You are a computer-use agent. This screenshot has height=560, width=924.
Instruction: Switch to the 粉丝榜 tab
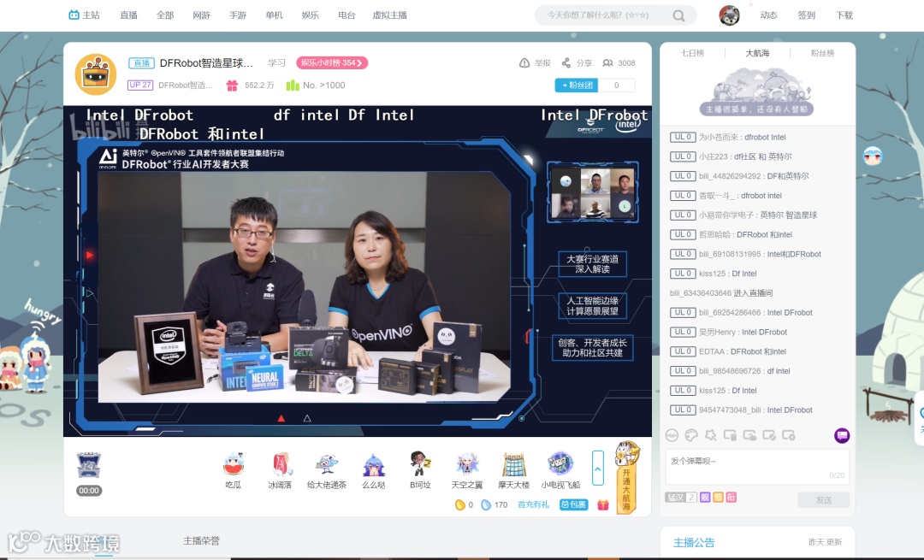(x=822, y=53)
